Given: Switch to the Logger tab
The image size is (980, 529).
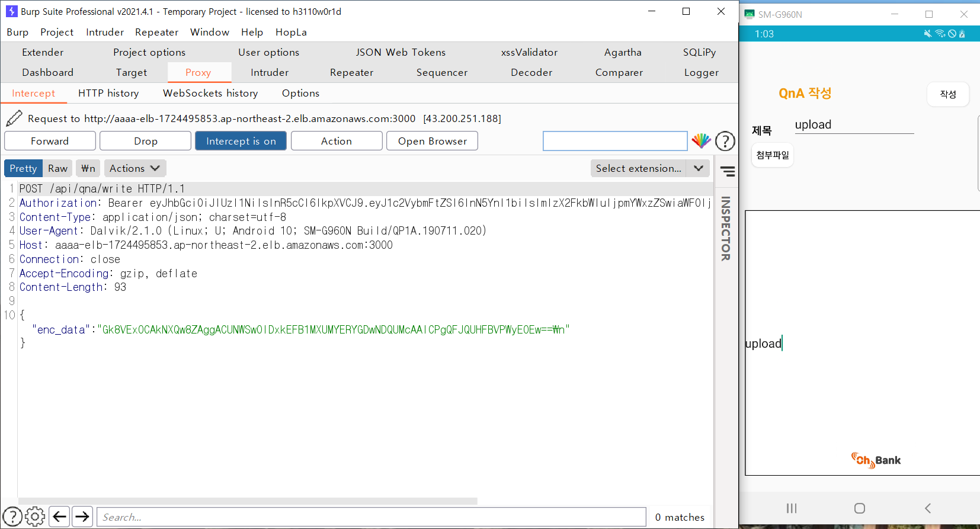Looking at the screenshot, I should pos(702,72).
